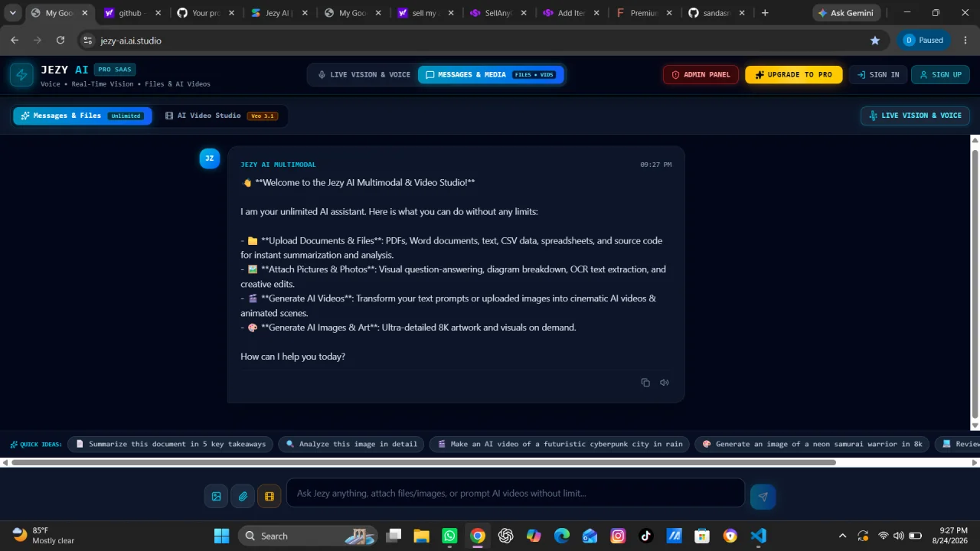Select the Messages & Files tab
The width and height of the screenshot is (980, 551).
click(83, 116)
